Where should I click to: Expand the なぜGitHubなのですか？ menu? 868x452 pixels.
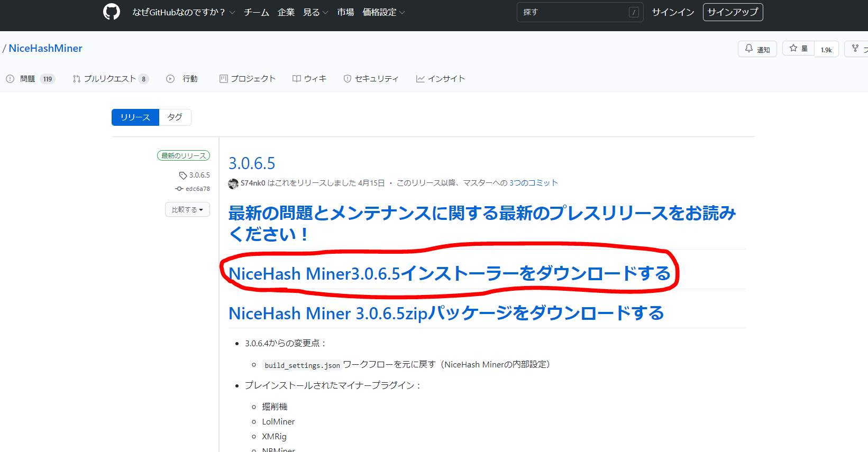pos(184,12)
